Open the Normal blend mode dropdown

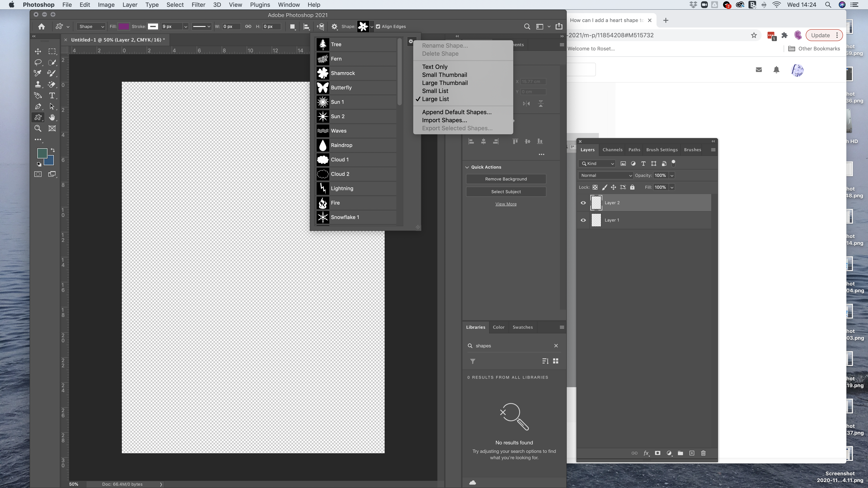606,175
